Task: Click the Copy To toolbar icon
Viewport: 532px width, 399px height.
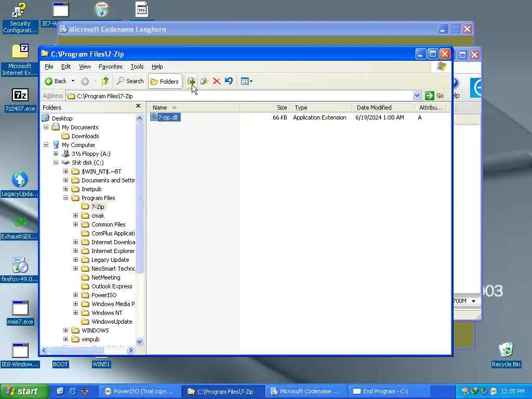Action: 204,81
